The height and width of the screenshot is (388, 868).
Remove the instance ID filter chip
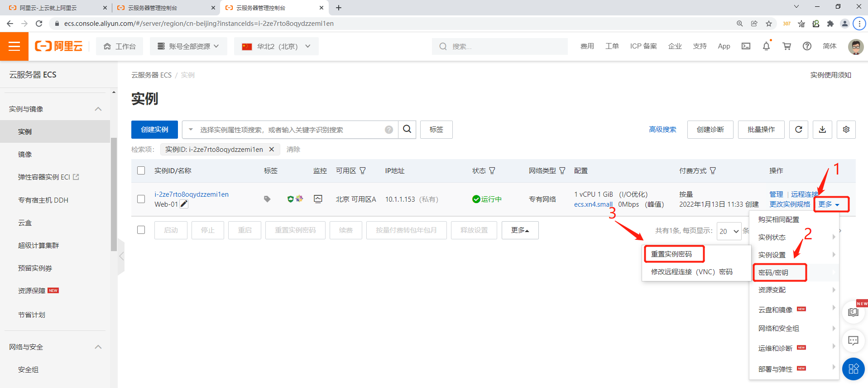(272, 149)
